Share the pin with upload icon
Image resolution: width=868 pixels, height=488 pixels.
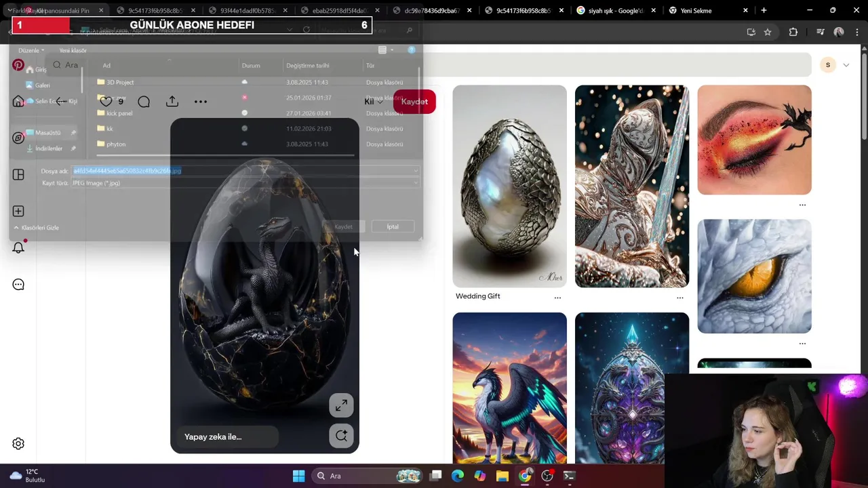click(172, 102)
